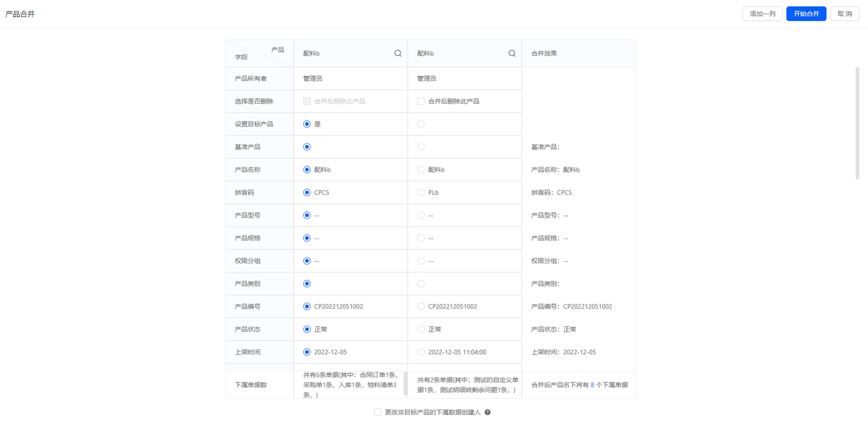Select 上架时间 2022-12-05 11:04:00 radio
This screenshot has width=868, height=430.
(421, 352)
